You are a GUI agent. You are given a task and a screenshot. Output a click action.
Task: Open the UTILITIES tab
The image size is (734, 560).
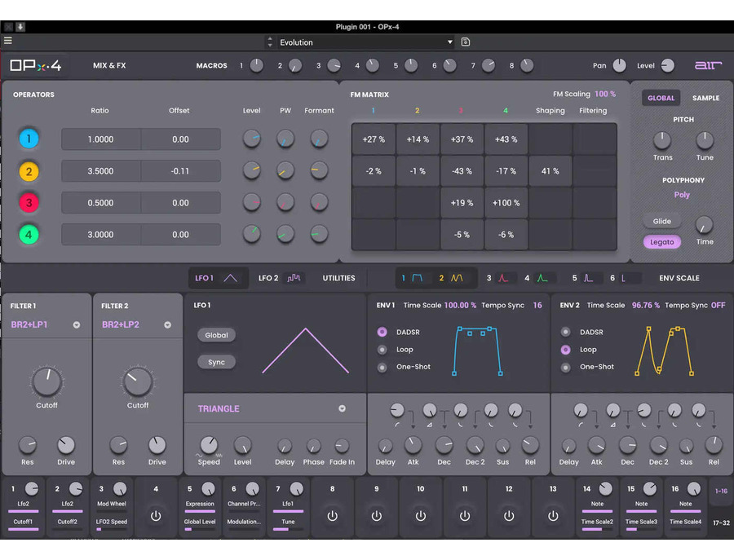click(x=338, y=278)
